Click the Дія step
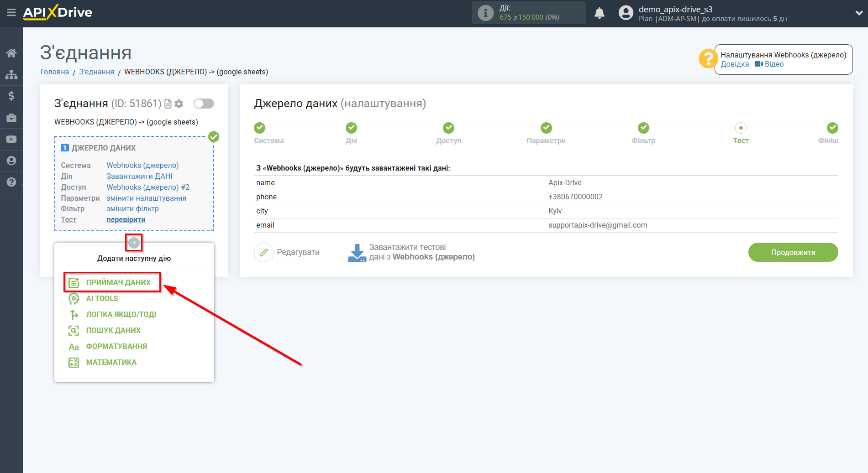This screenshot has height=473, width=868. tap(351, 134)
